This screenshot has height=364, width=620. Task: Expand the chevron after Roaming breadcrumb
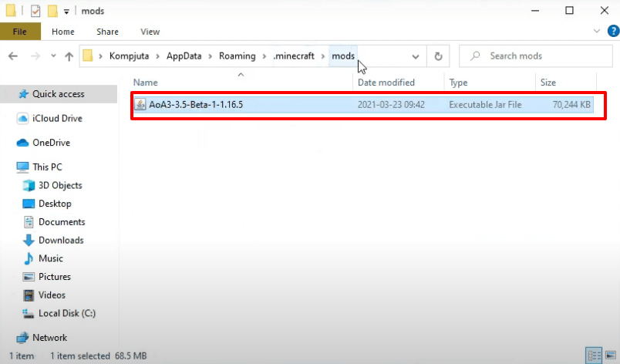coord(265,56)
